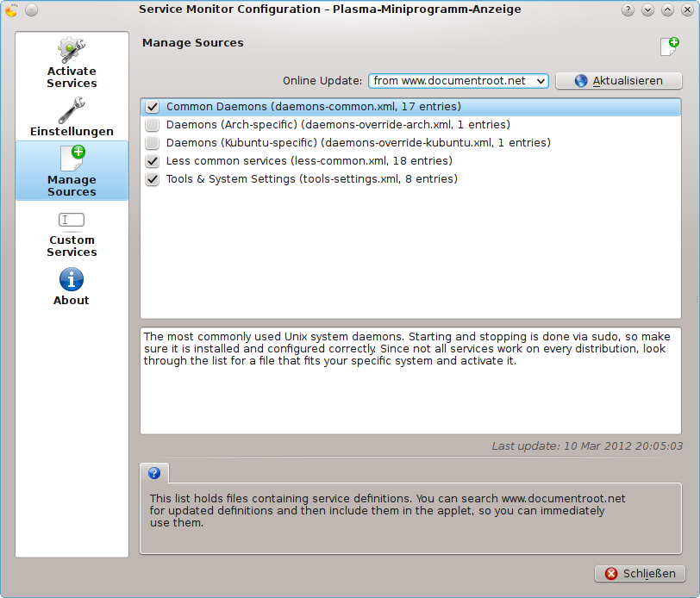Click the blue question mark info icon
This screenshot has height=598, width=700.
pyautogui.click(x=154, y=472)
